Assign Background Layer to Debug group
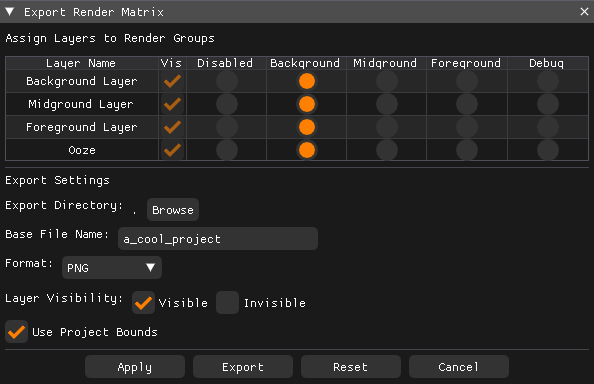Screen dimensions: 594x384 (x=548, y=81)
